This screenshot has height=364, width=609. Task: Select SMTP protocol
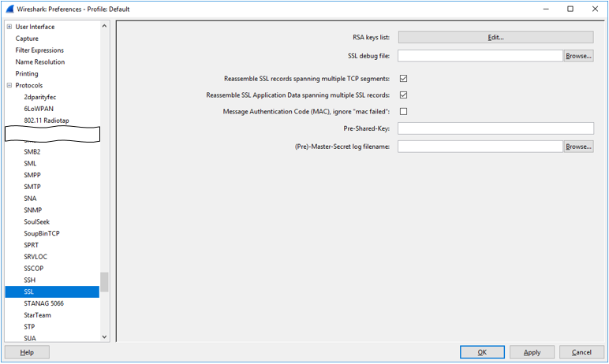click(x=32, y=187)
